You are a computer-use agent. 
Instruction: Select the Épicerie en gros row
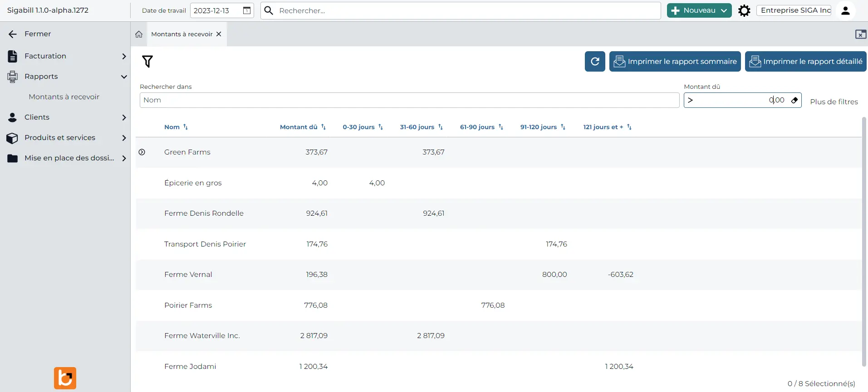(498, 183)
